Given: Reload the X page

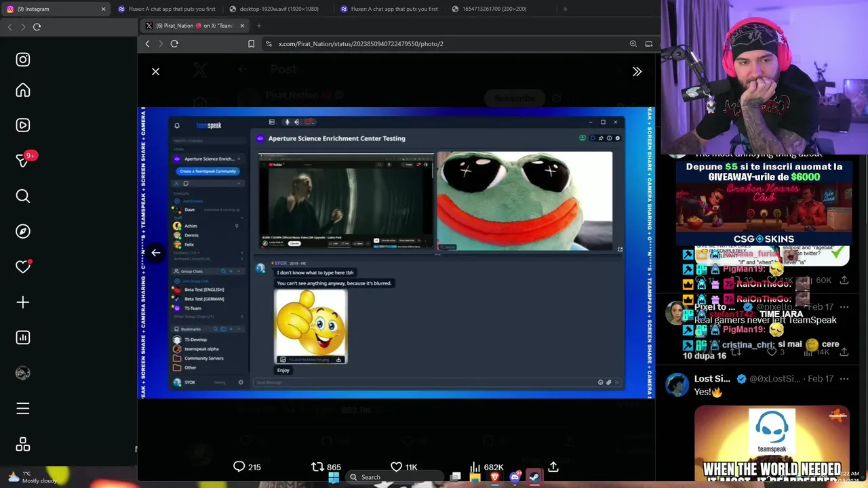Looking at the screenshot, I should [x=174, y=43].
